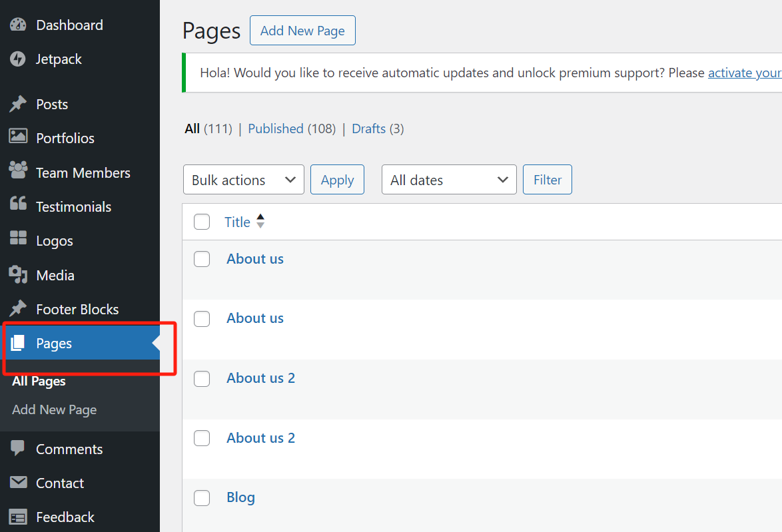The height and width of the screenshot is (532, 782).
Task: Select the Posts pushpin icon
Action: (x=18, y=104)
